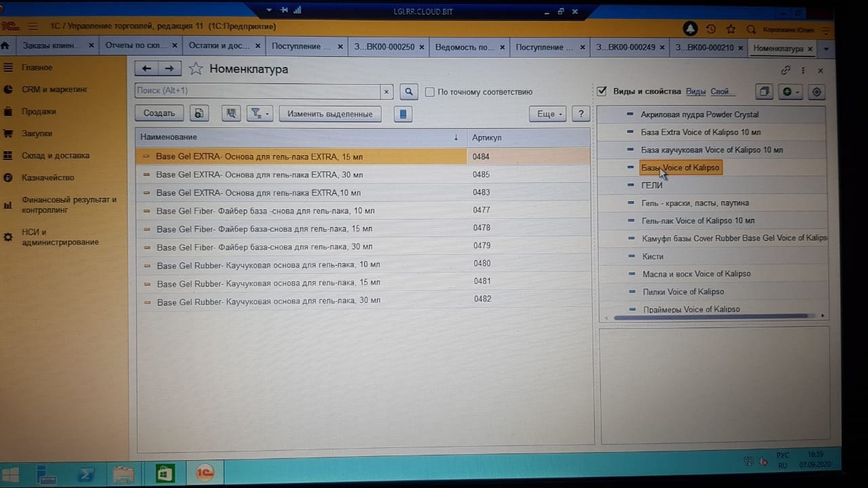Click the Создать button
This screenshot has width=868, height=488.
[159, 113]
